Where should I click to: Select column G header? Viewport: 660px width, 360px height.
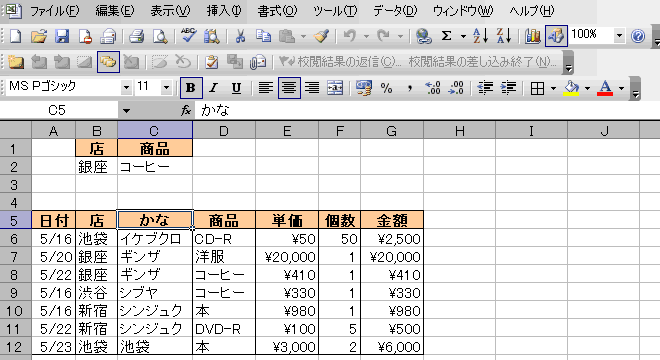[392, 131]
